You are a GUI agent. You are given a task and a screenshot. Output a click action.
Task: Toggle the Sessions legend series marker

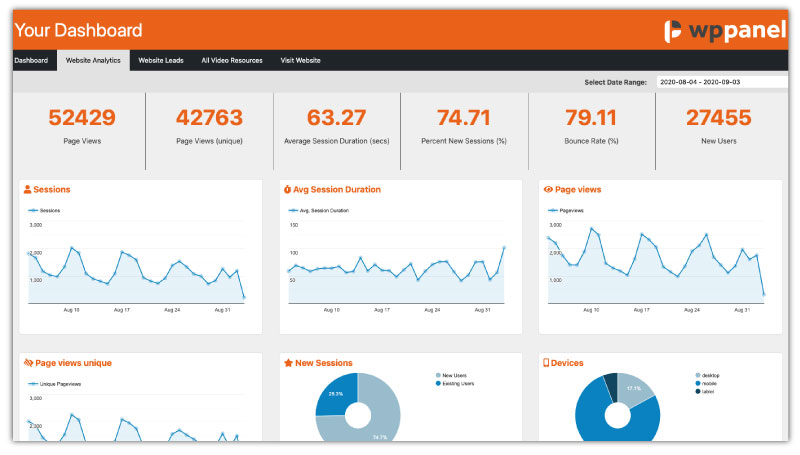coord(33,211)
